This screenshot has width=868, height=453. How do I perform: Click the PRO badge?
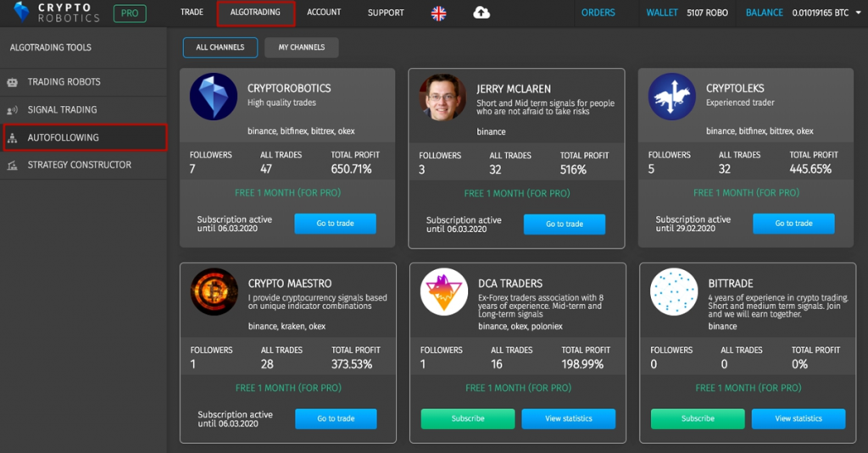pos(130,14)
